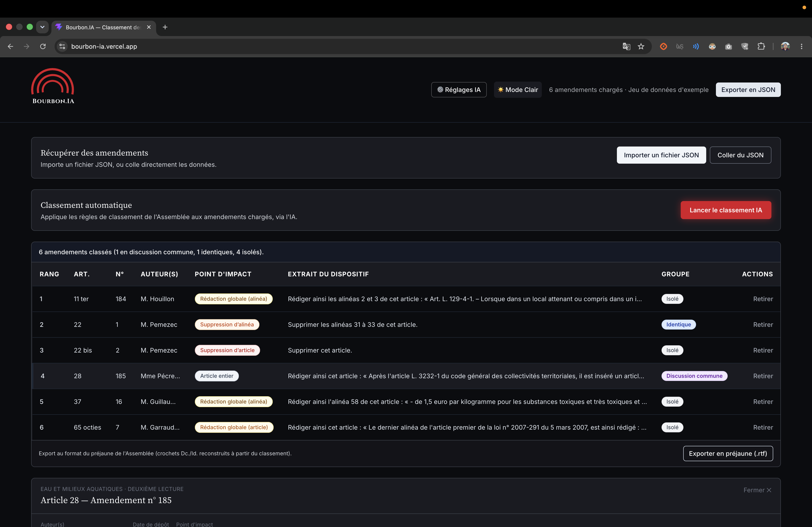Click the Suppression d'alinéa badge

pos(227,325)
